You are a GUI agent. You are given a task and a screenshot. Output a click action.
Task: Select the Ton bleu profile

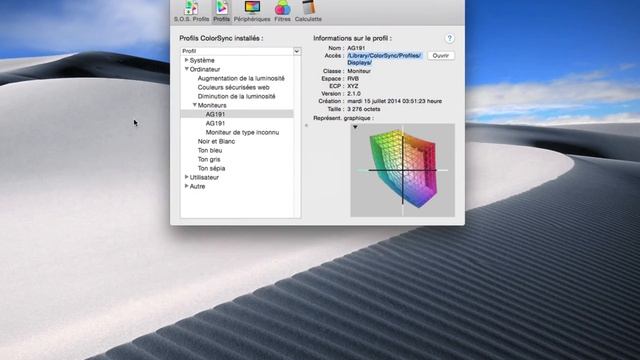(x=210, y=150)
